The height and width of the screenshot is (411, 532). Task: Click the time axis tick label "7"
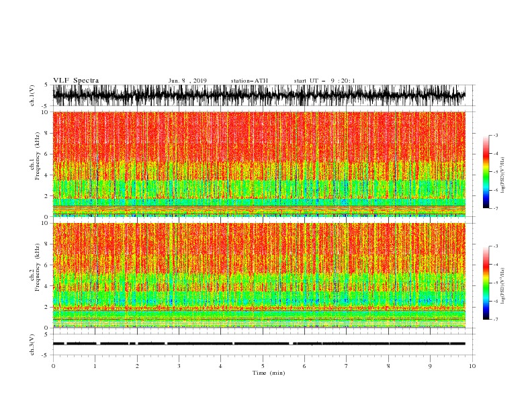pos(347,366)
